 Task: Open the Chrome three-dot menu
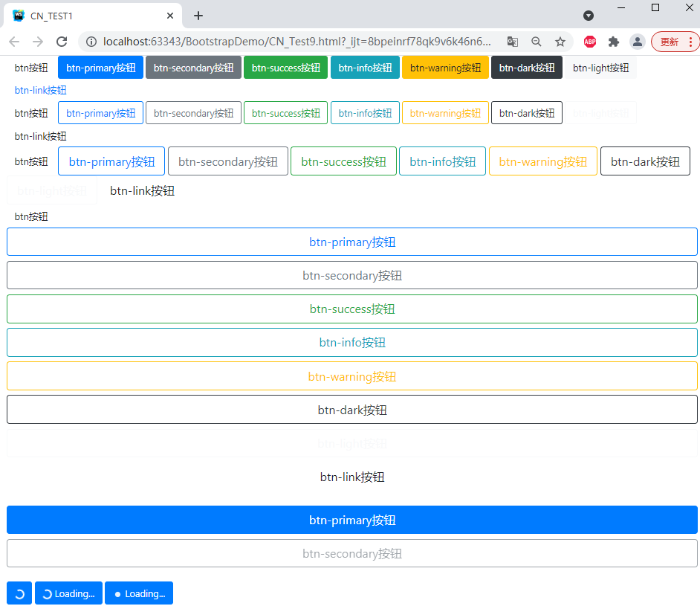(692, 42)
